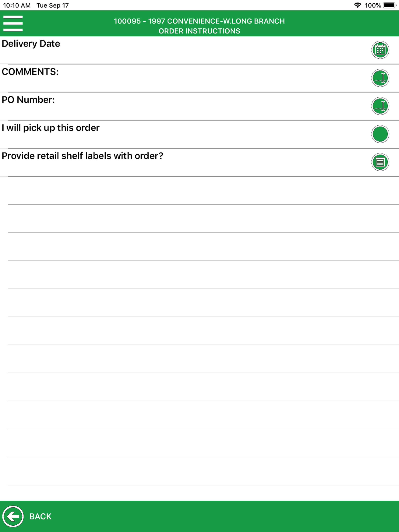Viewport: 399px width, 532px height.
Task: Open the retail shelf labels list selector
Action: coord(380,162)
